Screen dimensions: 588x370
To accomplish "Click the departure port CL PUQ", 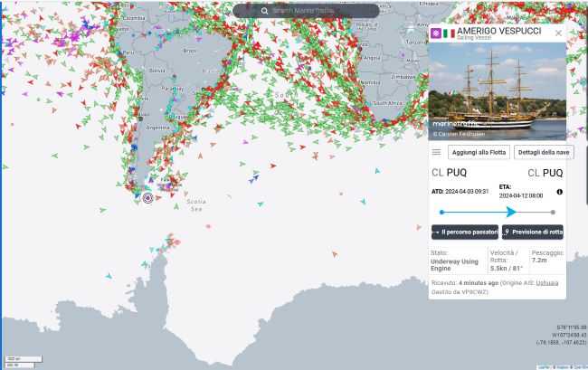I will [449, 173].
